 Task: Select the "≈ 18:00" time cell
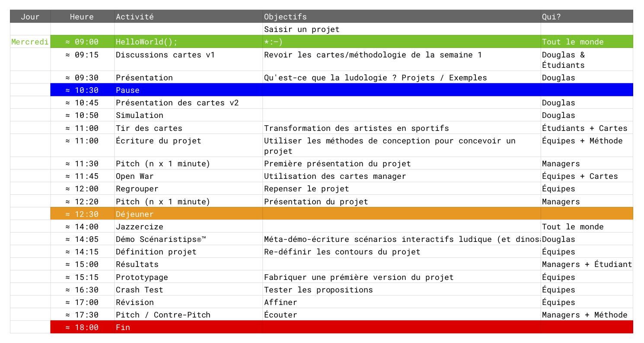[x=82, y=327]
